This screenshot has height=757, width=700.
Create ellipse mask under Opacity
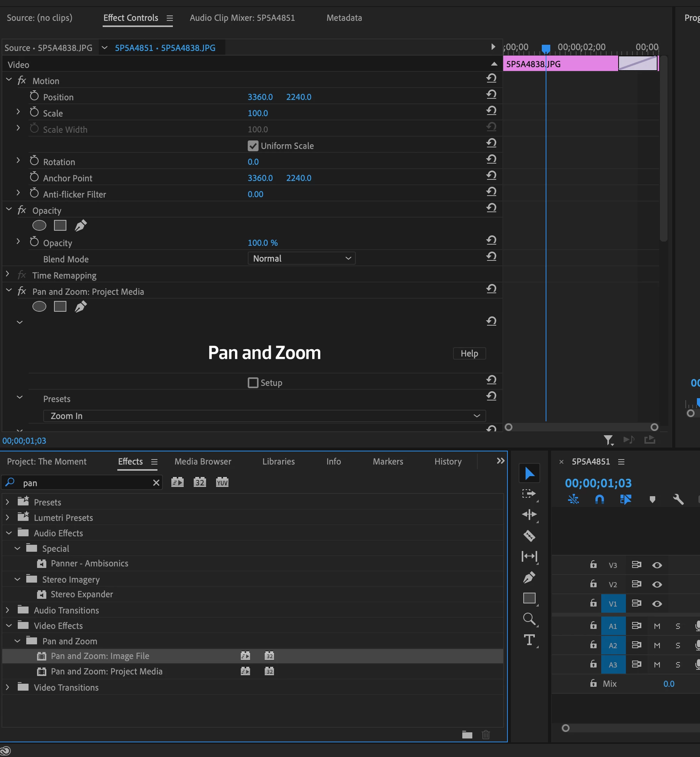point(39,226)
